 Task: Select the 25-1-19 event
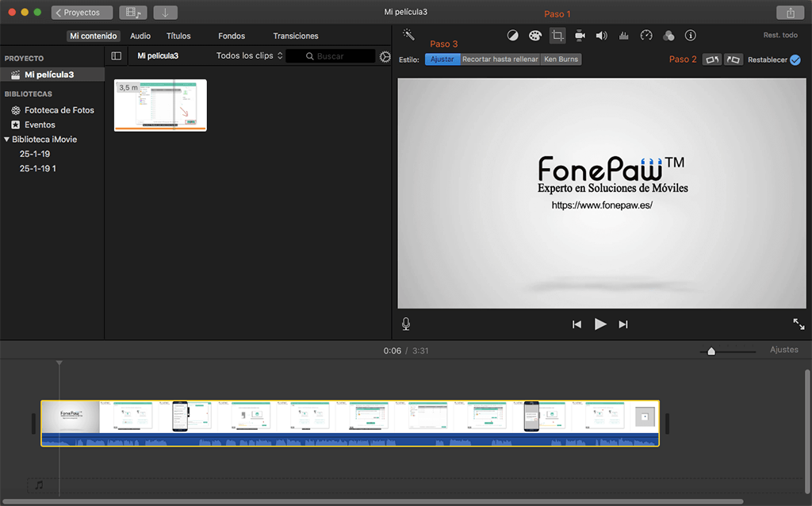pos(35,154)
